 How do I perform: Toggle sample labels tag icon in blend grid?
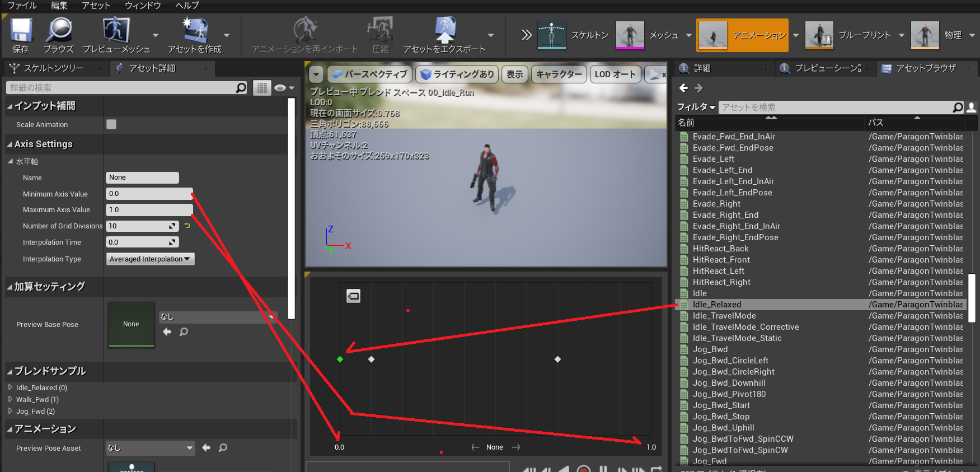click(x=353, y=296)
